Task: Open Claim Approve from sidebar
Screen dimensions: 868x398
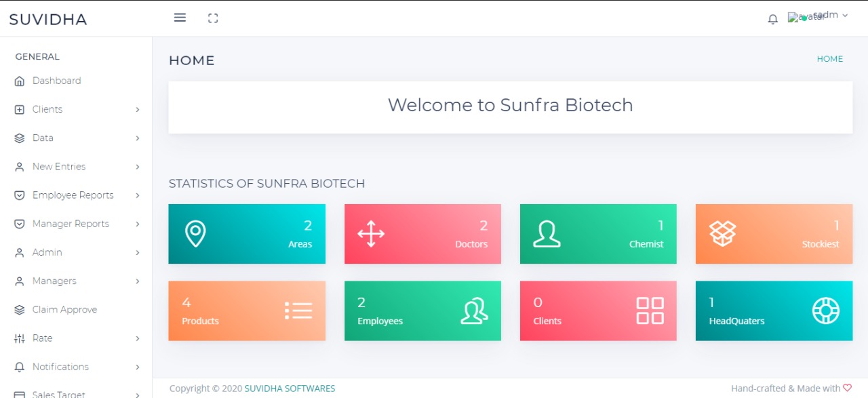Action: click(64, 310)
